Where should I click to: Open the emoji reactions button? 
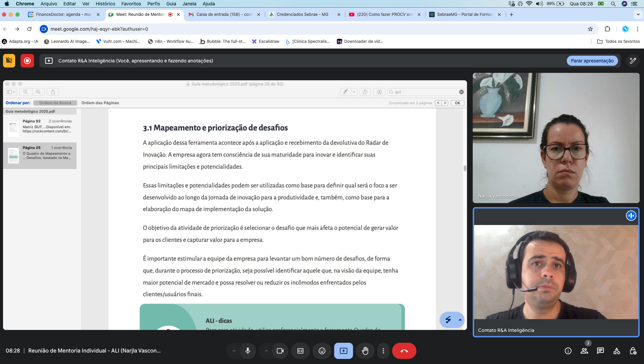(322, 351)
